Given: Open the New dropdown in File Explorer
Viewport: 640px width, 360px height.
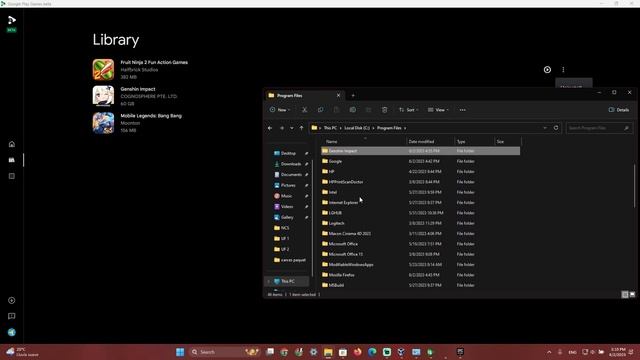Looking at the screenshot, I should [280, 110].
